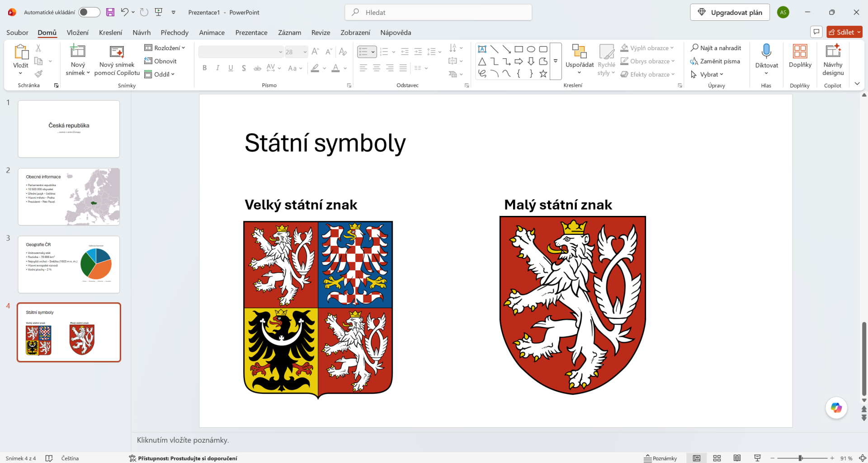Switch to reading view
This screenshot has height=463, width=868.
pos(737,458)
